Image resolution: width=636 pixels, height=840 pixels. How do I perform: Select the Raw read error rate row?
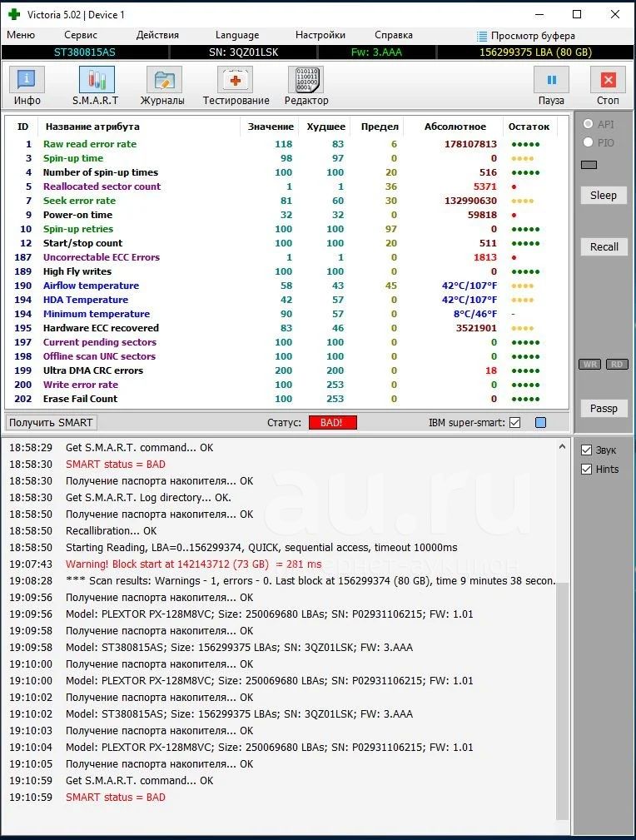286,144
